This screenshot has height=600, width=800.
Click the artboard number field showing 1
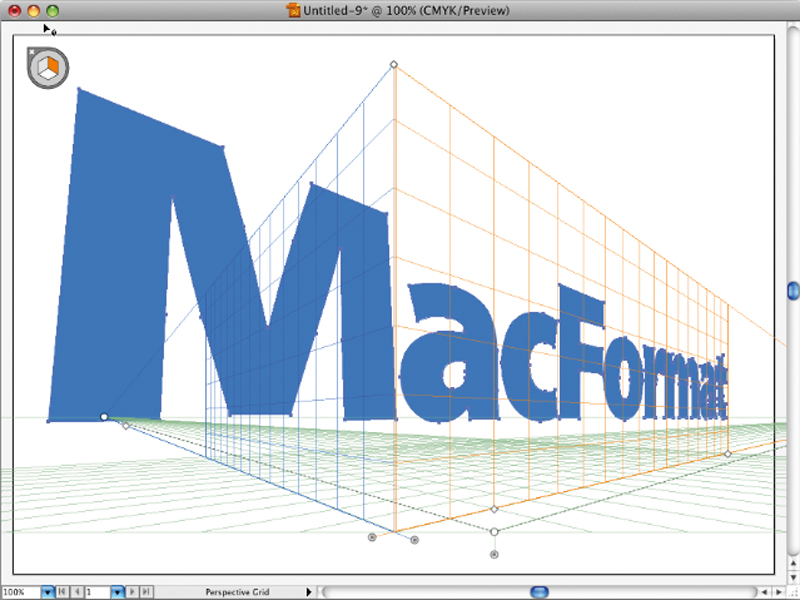click(x=97, y=592)
